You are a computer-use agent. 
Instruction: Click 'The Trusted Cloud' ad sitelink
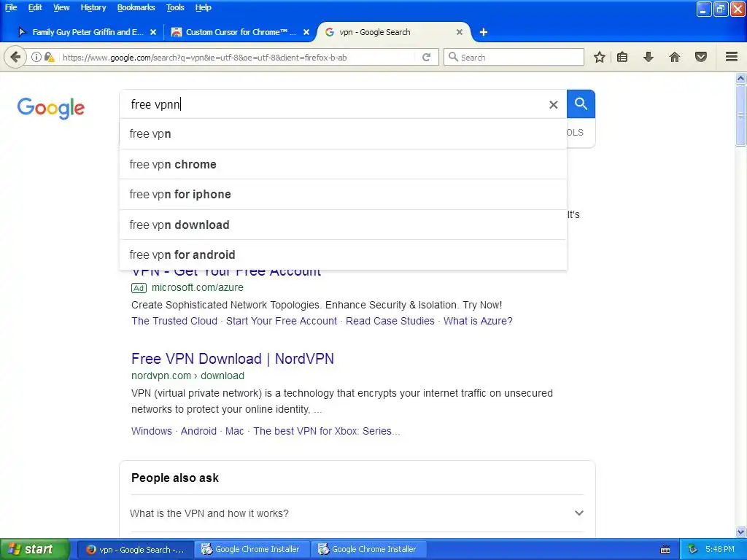click(174, 321)
